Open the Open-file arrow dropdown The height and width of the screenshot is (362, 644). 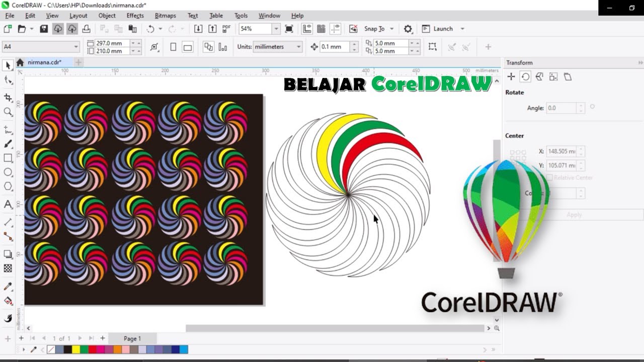coord(32,29)
